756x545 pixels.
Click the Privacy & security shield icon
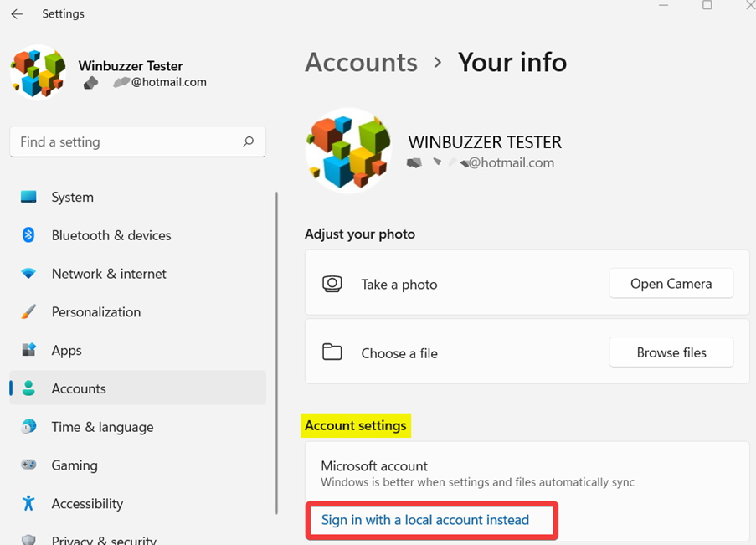pyautogui.click(x=28, y=540)
